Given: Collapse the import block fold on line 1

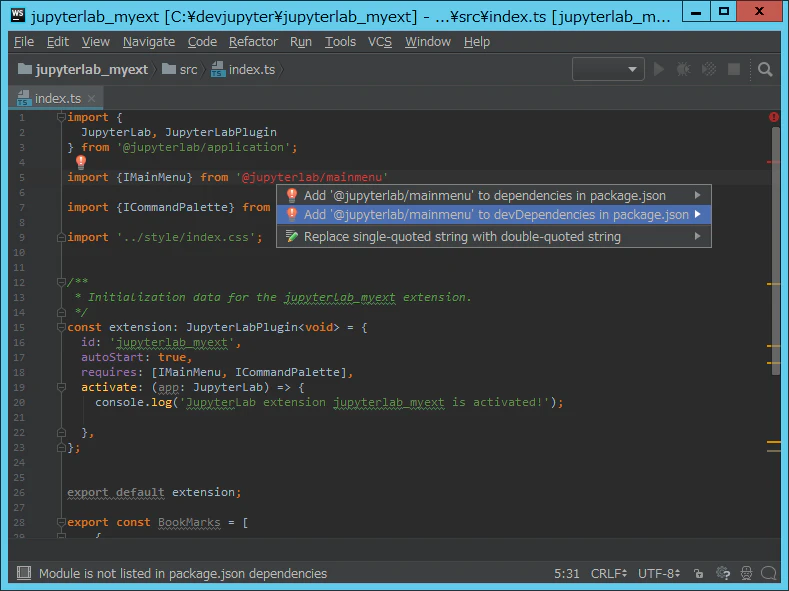Looking at the screenshot, I should [61, 117].
